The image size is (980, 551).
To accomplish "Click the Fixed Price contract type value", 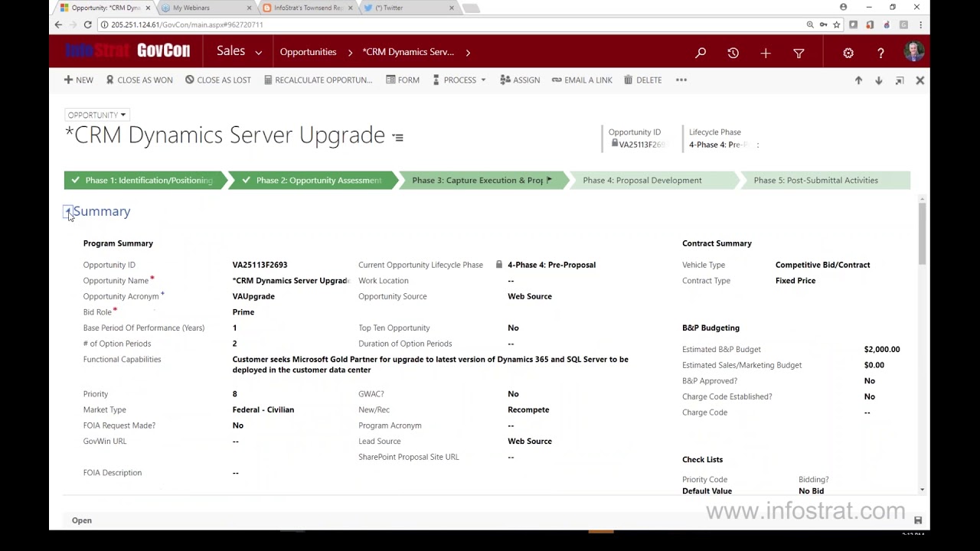I will pyautogui.click(x=795, y=281).
